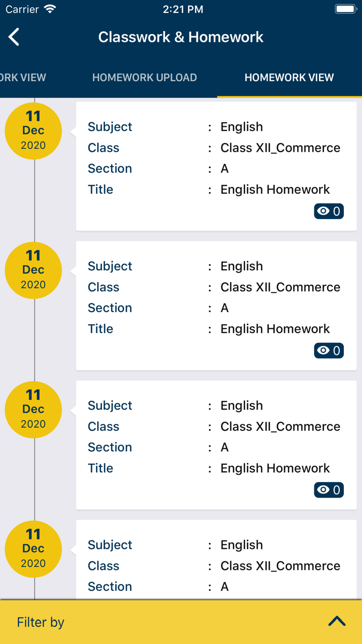Open the Filter by panel label
Viewport: 362px width, 644px height.
(x=40, y=622)
